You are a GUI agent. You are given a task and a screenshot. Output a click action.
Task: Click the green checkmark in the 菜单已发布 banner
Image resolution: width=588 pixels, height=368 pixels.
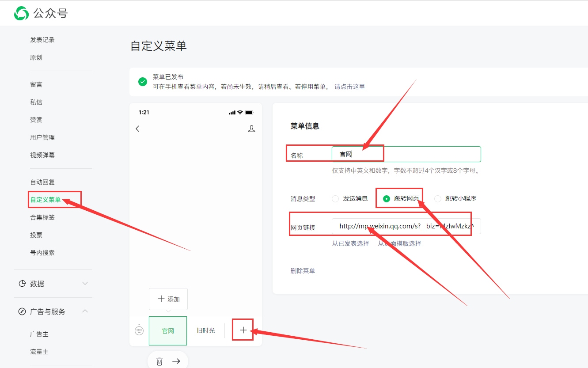tap(142, 82)
